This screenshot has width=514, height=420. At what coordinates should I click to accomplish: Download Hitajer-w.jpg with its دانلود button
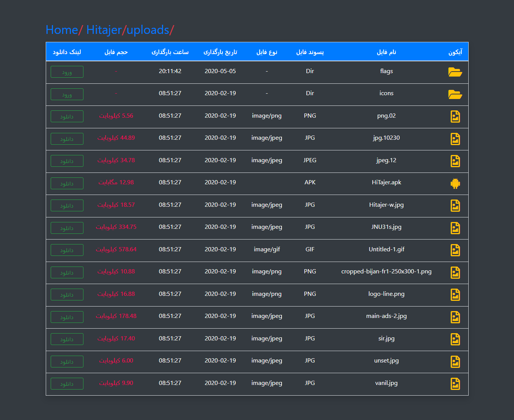pyautogui.click(x=67, y=206)
